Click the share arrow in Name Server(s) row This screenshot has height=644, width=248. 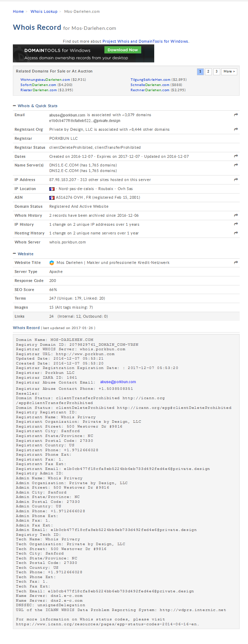click(236, 165)
